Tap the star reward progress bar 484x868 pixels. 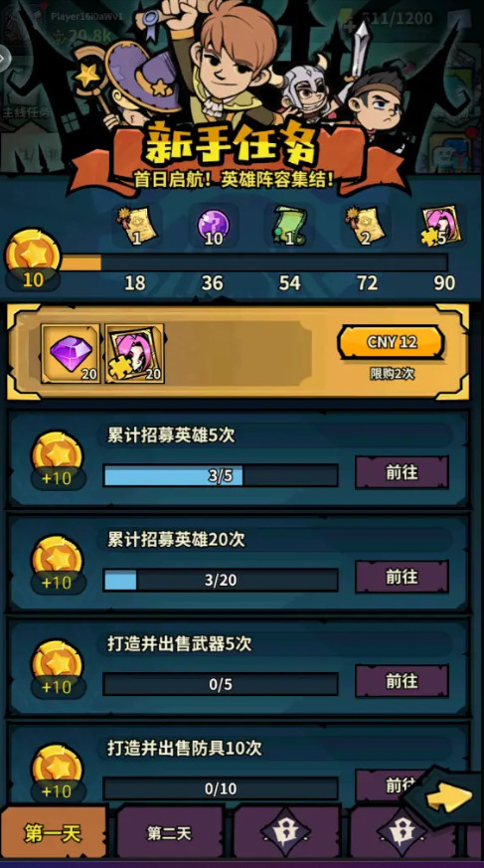pyautogui.click(x=253, y=262)
